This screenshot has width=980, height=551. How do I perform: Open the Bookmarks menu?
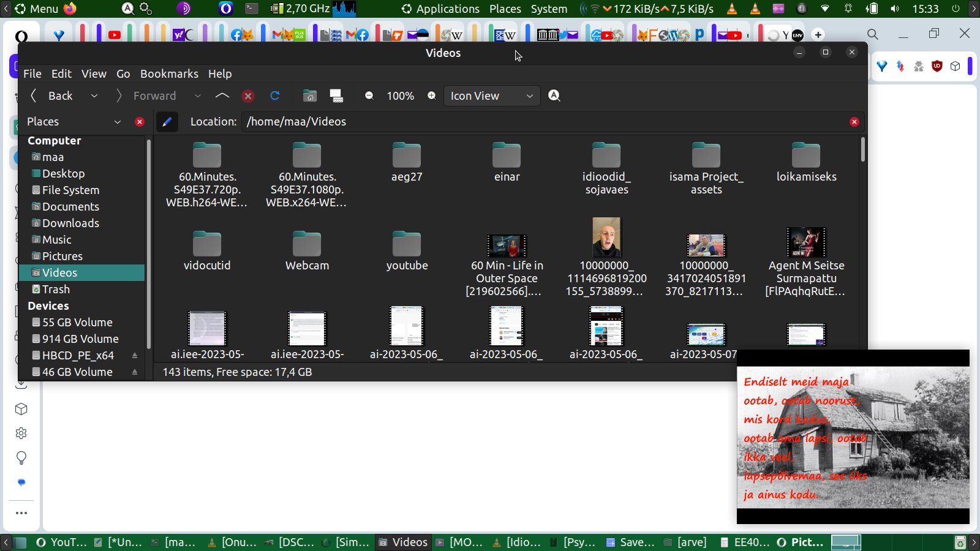169,73
